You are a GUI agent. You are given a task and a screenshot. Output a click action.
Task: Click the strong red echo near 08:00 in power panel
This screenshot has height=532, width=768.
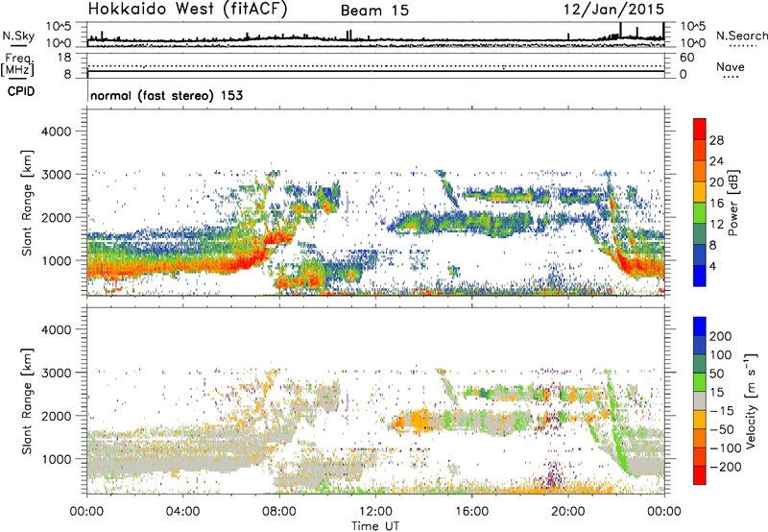[x=276, y=238]
